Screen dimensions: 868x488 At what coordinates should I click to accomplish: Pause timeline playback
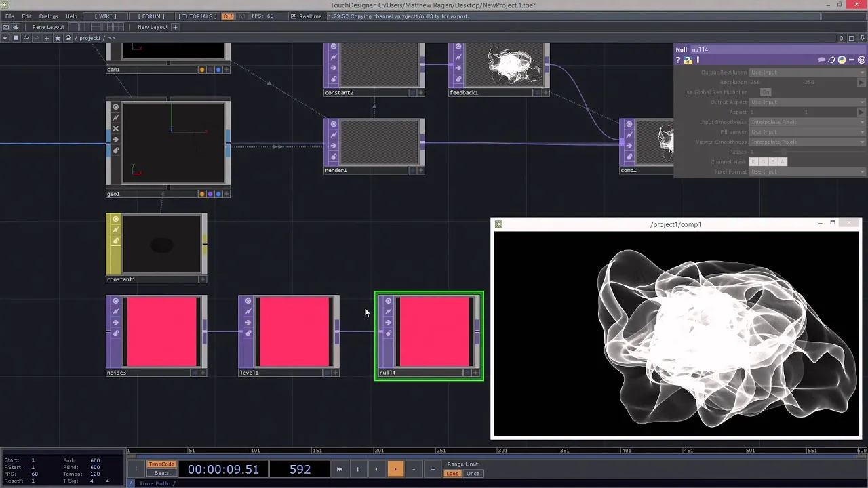pyautogui.click(x=358, y=469)
